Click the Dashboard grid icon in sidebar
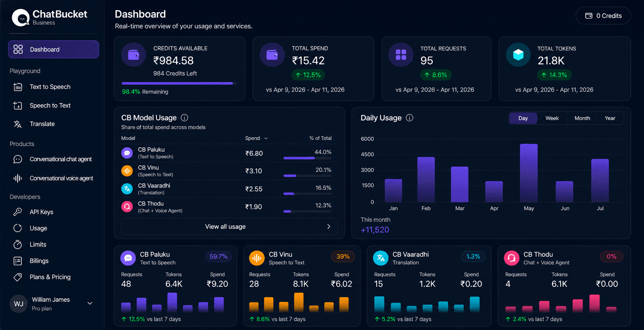644x330 pixels. tap(18, 49)
